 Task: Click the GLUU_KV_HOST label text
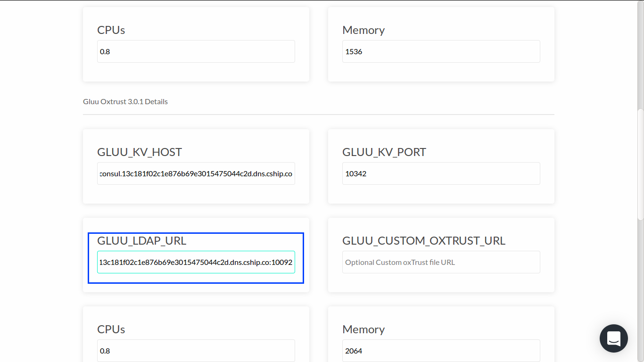click(140, 152)
